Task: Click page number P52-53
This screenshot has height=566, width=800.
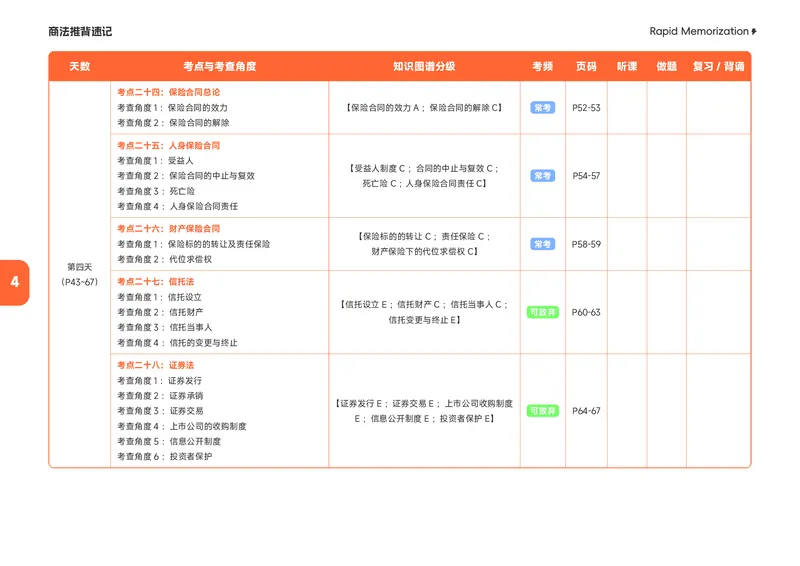Action: 586,108
